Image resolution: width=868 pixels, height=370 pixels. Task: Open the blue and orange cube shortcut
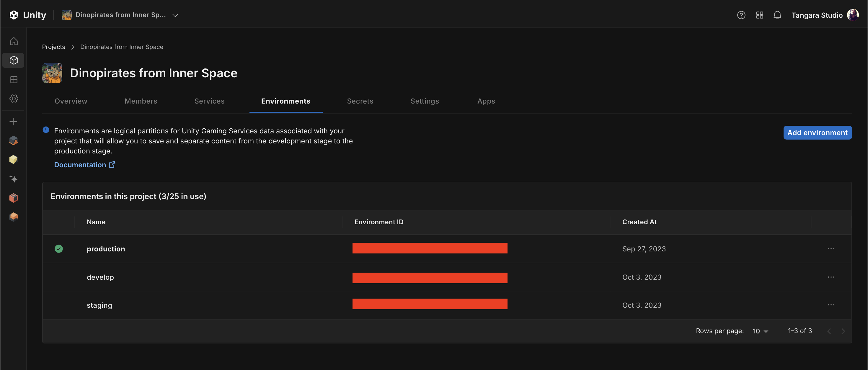(14, 140)
